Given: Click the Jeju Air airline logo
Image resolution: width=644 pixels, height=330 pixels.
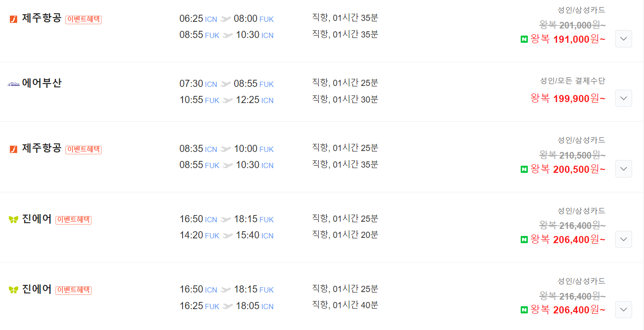Looking at the screenshot, I should point(13,19).
